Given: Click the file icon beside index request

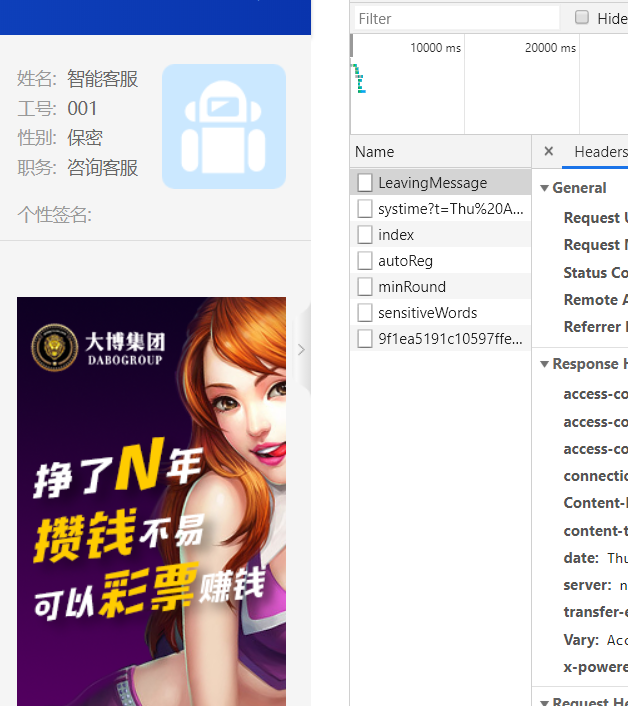Looking at the screenshot, I should pyautogui.click(x=365, y=235).
